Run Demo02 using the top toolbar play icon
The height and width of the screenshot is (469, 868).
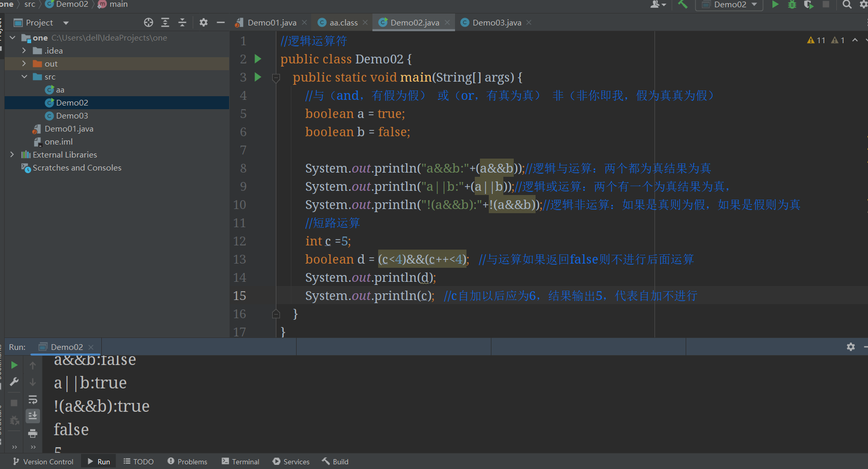coord(775,5)
